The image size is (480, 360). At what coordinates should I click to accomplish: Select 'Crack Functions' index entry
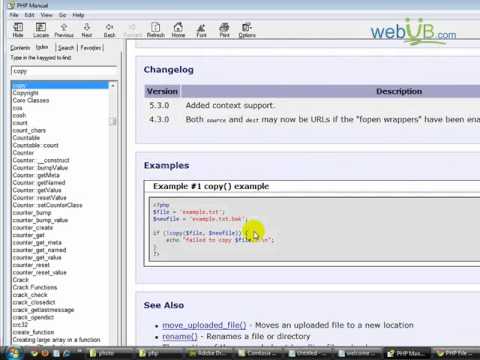[x=35, y=287]
